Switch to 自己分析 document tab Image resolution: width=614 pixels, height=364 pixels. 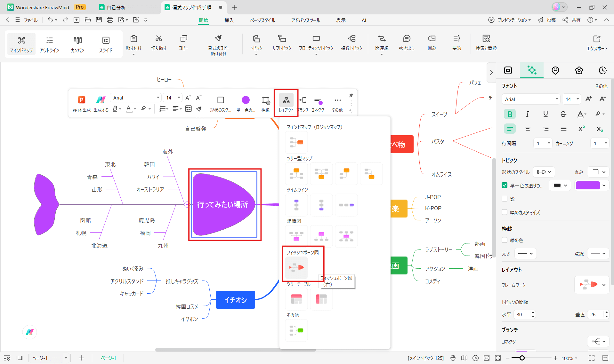(117, 7)
